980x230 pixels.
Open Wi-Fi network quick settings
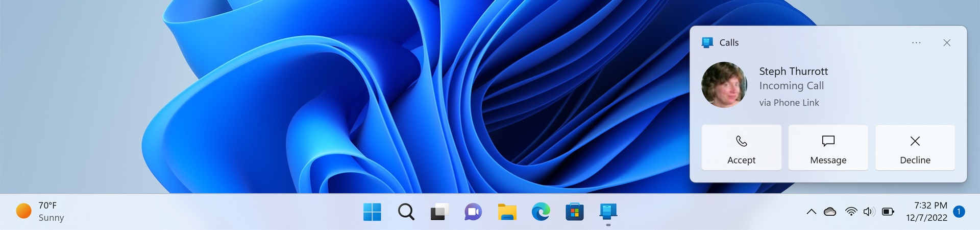(851, 212)
